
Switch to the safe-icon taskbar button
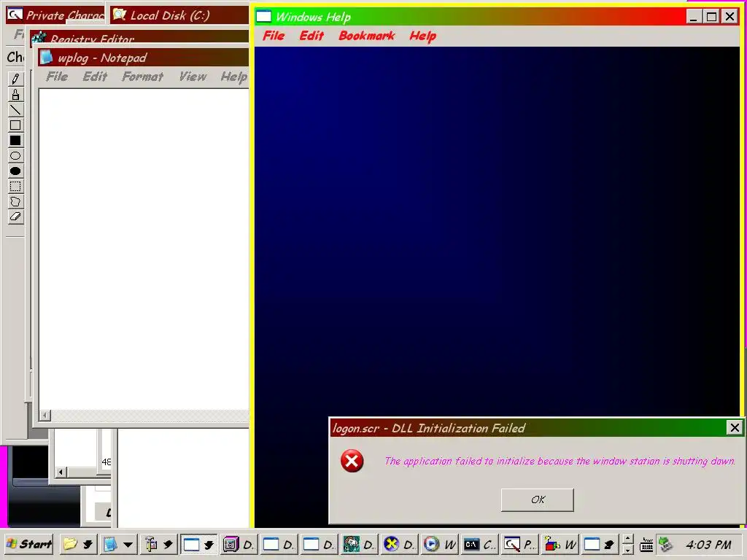click(x=239, y=544)
